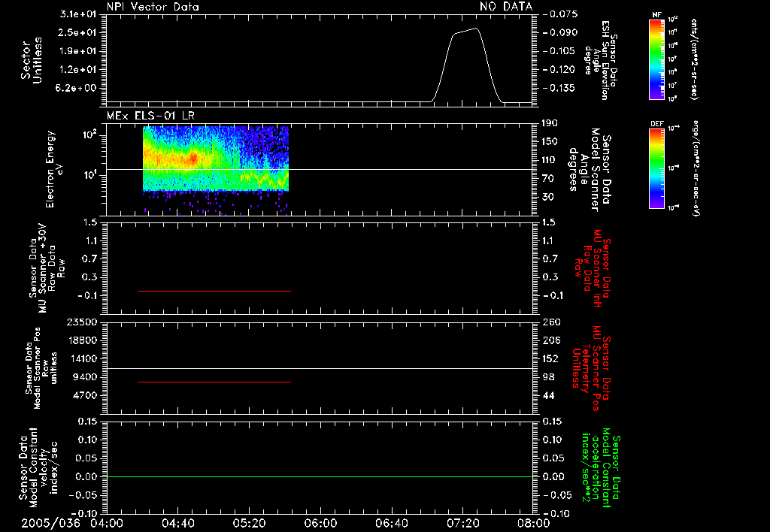Click the '05:20' time tick label
This screenshot has width=770, height=532.
click(249, 523)
